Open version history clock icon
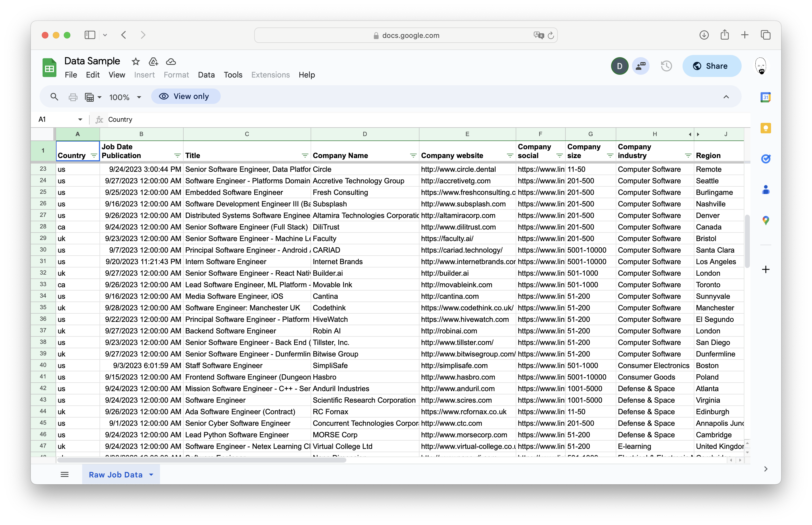The width and height of the screenshot is (812, 525). pyautogui.click(x=666, y=66)
